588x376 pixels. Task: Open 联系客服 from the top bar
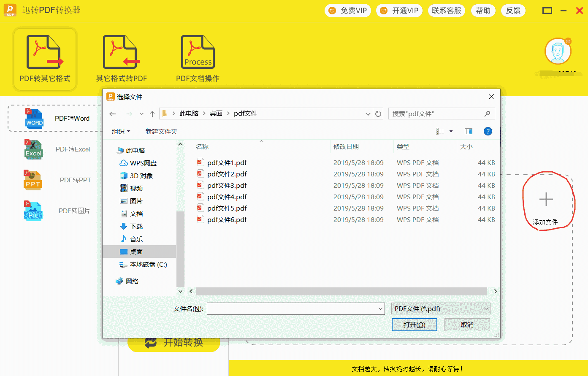(x=446, y=10)
